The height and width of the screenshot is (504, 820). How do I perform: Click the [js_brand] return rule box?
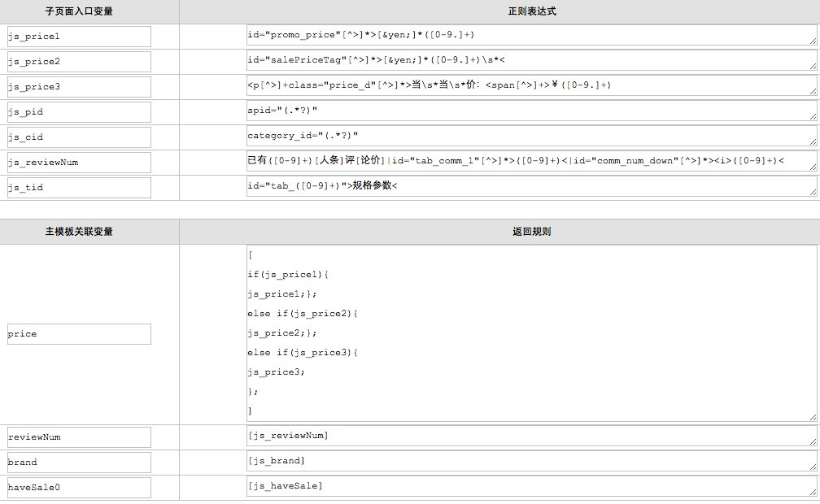click(x=531, y=462)
